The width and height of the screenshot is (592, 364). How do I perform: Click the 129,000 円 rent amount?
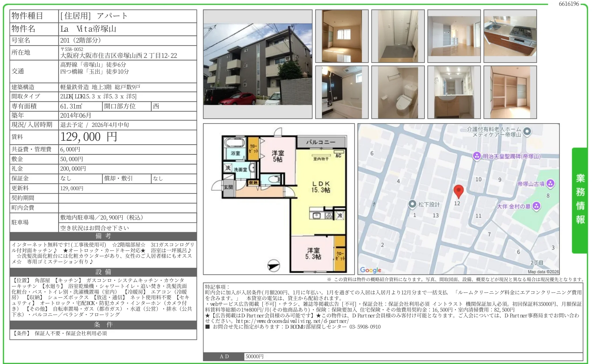point(89,137)
